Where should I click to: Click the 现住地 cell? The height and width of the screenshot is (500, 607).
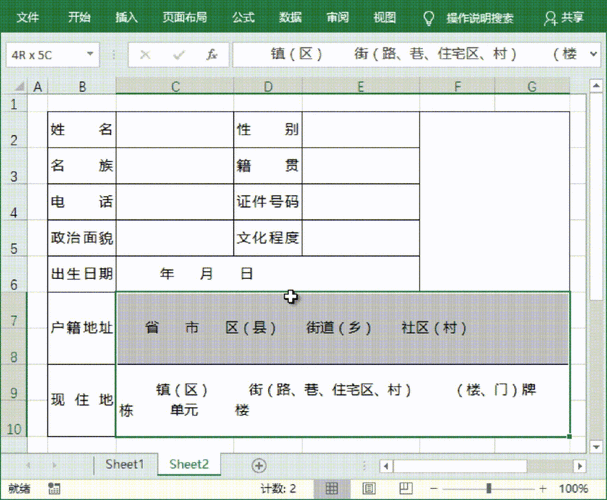coord(82,400)
